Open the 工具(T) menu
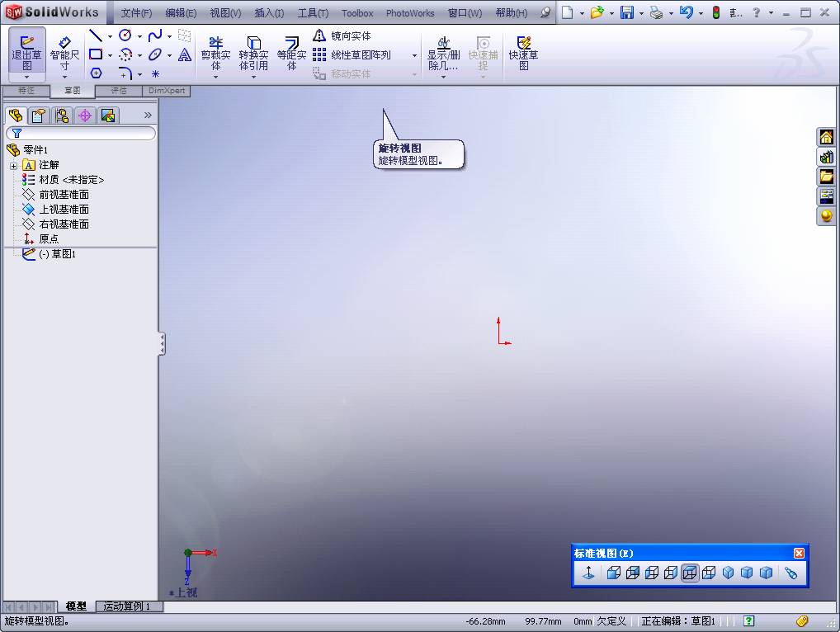Screen dimensions: 840x632 click(313, 13)
